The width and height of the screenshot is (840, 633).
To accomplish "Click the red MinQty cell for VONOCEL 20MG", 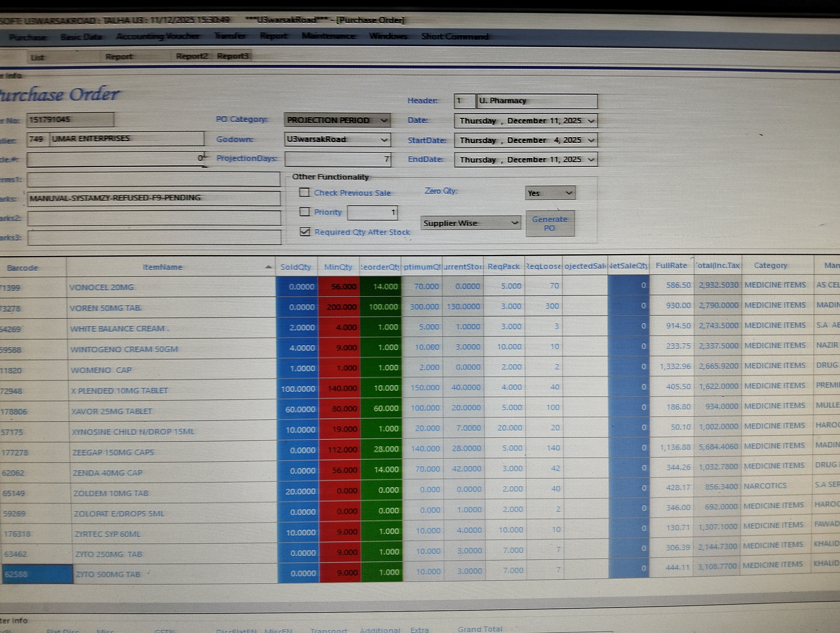I will pos(339,286).
